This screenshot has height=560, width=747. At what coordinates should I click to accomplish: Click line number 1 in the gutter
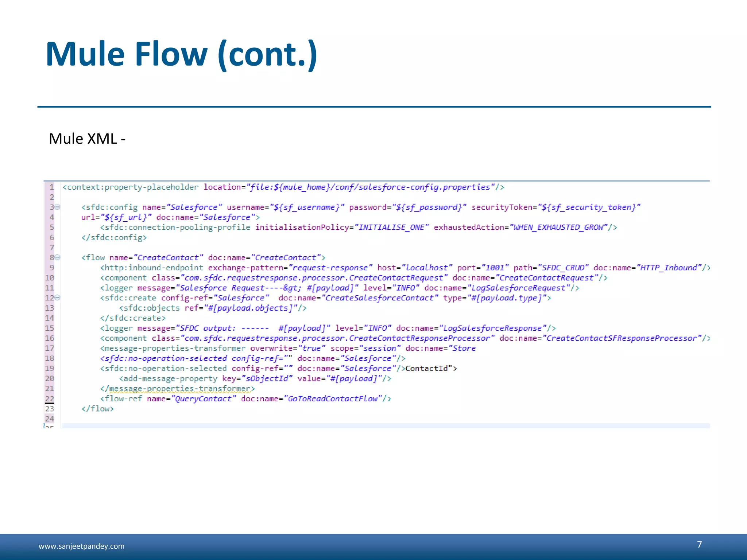(x=52, y=187)
